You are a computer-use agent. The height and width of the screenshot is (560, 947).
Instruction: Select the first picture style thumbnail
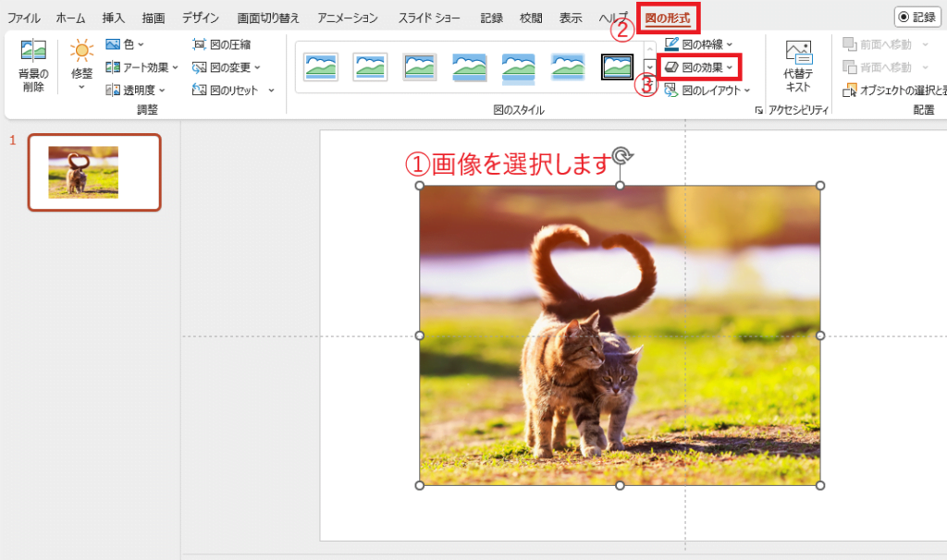pos(321,67)
